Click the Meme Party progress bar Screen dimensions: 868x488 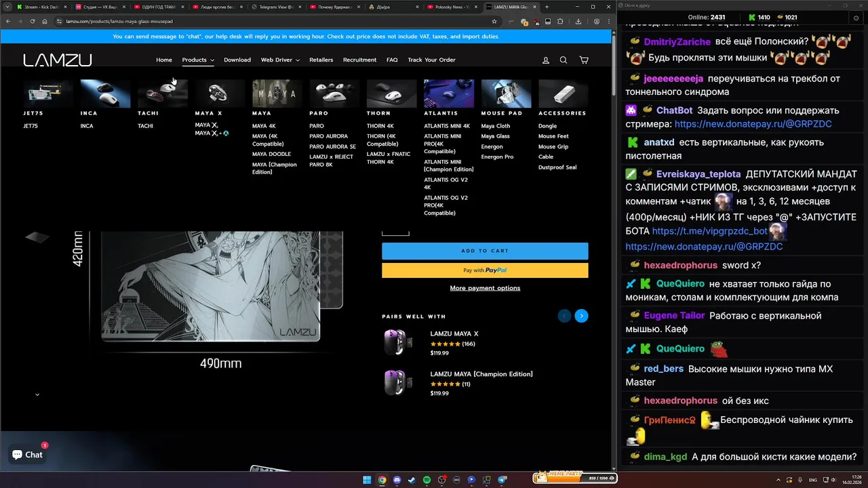575,478
